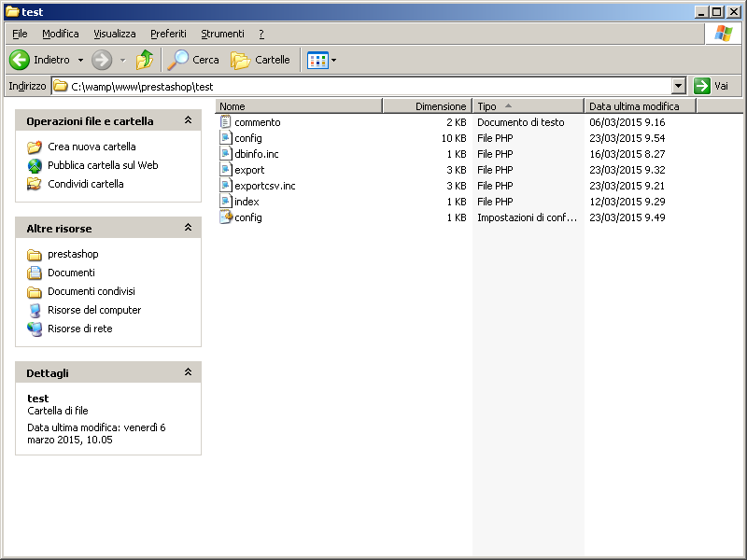Select the export file icon
Viewport: 747px width, 560px height.
pyautogui.click(x=225, y=170)
